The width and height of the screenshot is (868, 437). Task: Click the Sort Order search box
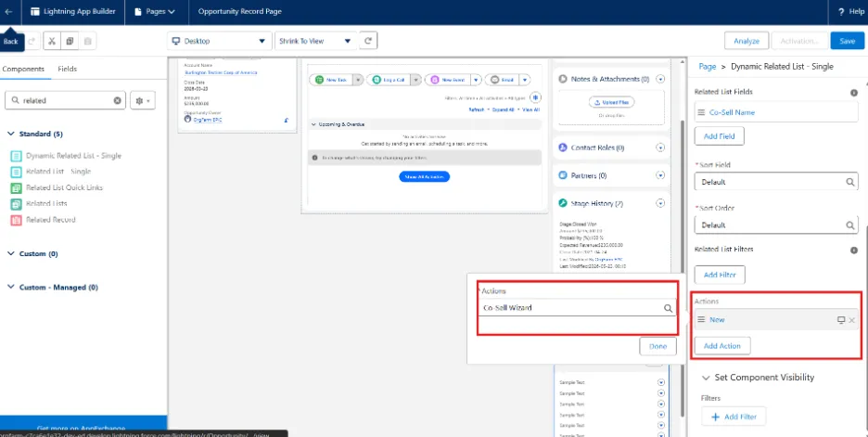tap(777, 225)
